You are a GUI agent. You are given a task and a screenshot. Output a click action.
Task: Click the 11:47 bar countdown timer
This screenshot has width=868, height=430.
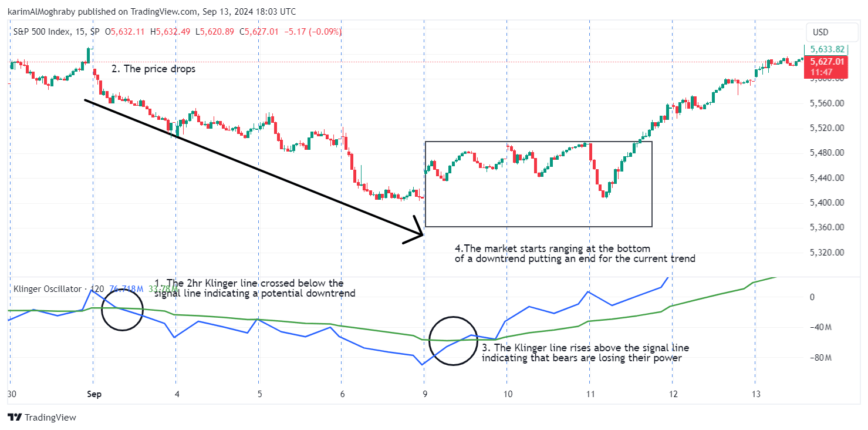click(820, 72)
